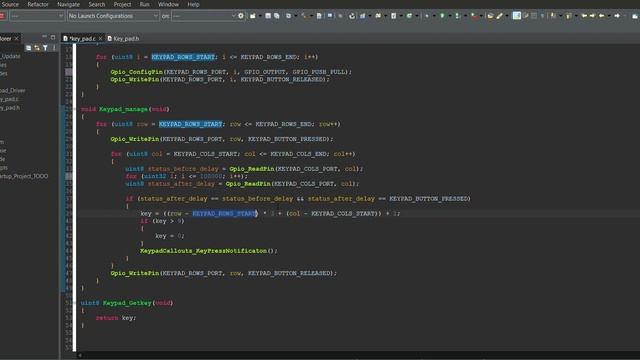Open the External Tools dropdown arrow
The height and width of the screenshot is (360, 640).
[x=481, y=16]
